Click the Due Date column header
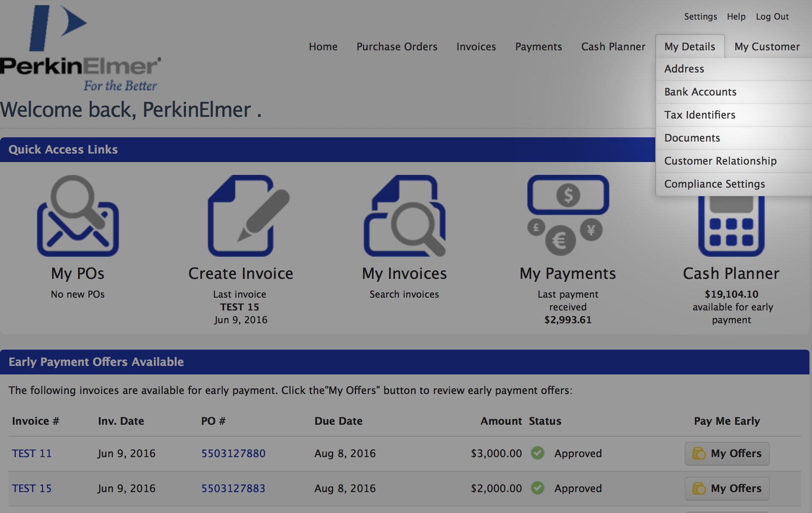 point(339,421)
